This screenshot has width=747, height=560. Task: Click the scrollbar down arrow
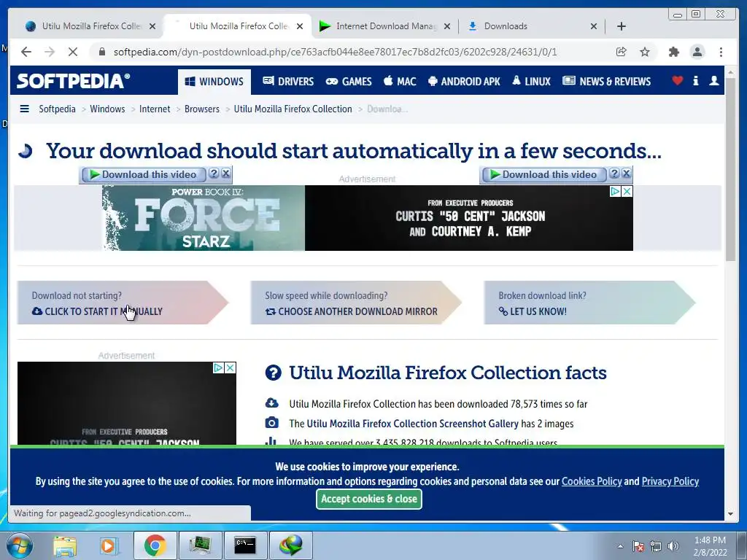(731, 514)
